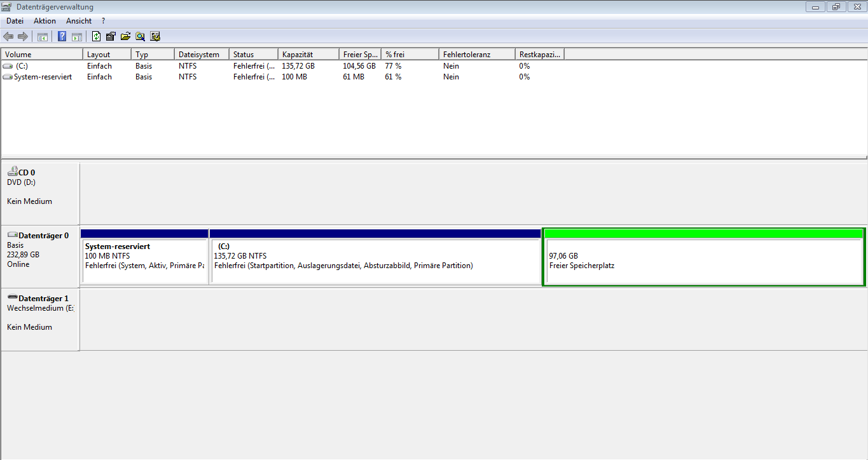Click the open folder toolbar icon
This screenshot has width=868, height=460.
[x=125, y=36]
